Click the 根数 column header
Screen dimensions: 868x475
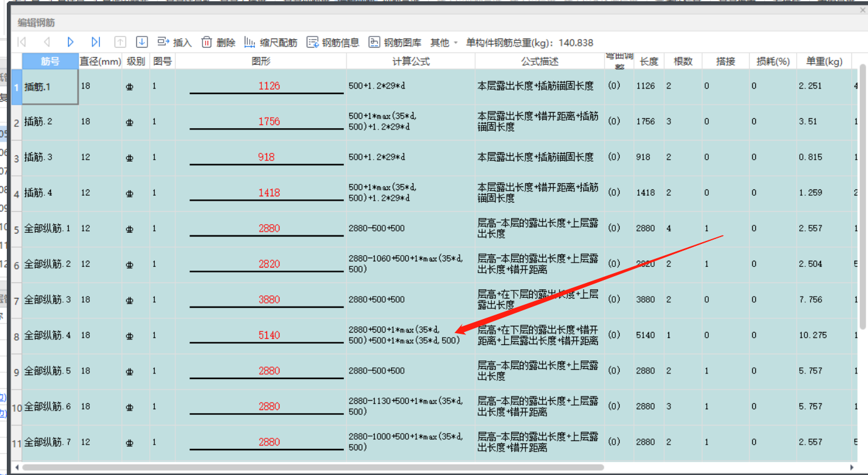(683, 61)
